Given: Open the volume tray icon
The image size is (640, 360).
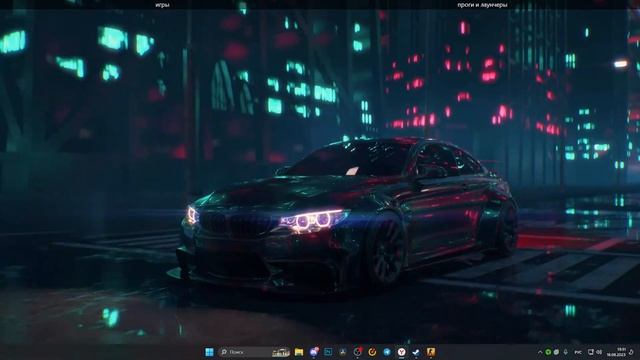Looking at the screenshot, I should (x=599, y=352).
